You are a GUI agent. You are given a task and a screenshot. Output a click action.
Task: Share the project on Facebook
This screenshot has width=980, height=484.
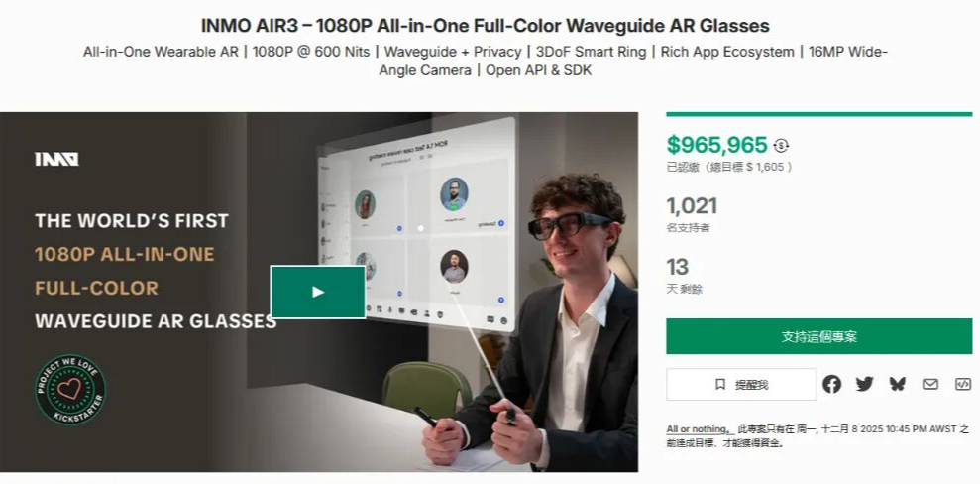point(831,384)
